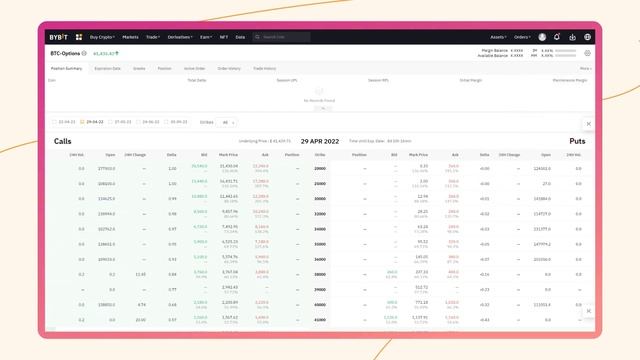Open the NFT menu item
This screenshot has width=640, height=360.
(x=224, y=37)
